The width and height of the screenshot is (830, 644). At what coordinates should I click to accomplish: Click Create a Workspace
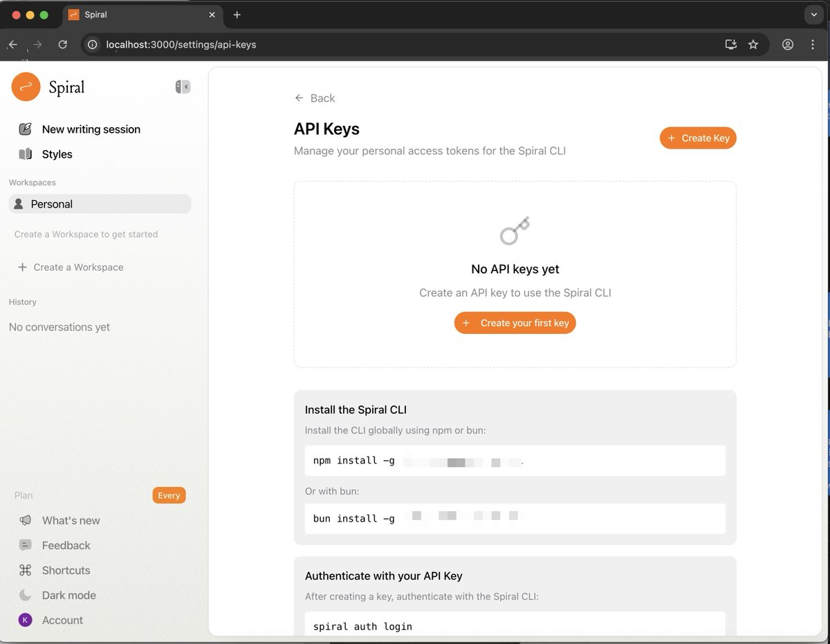(x=71, y=267)
